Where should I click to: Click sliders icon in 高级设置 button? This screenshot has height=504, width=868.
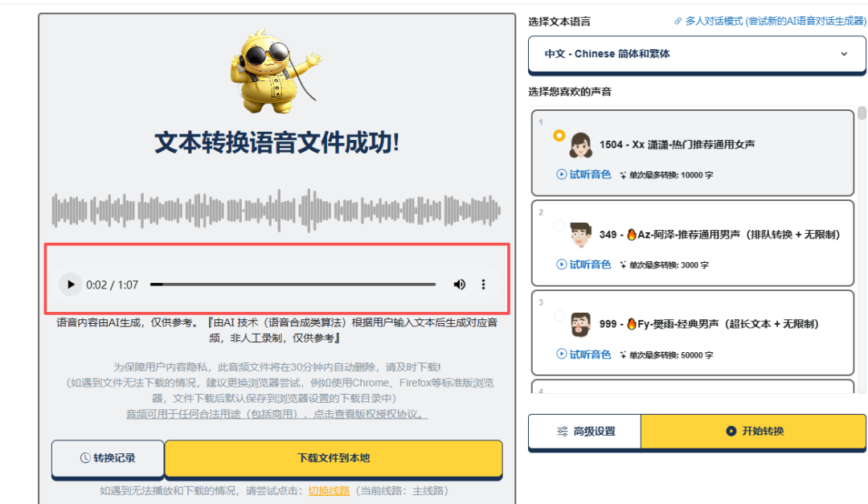[x=563, y=432]
